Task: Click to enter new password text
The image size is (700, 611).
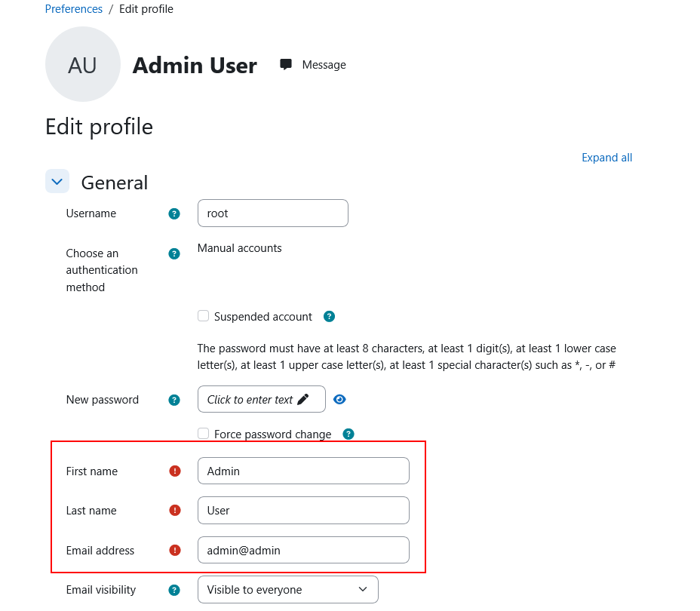Action: coord(261,400)
